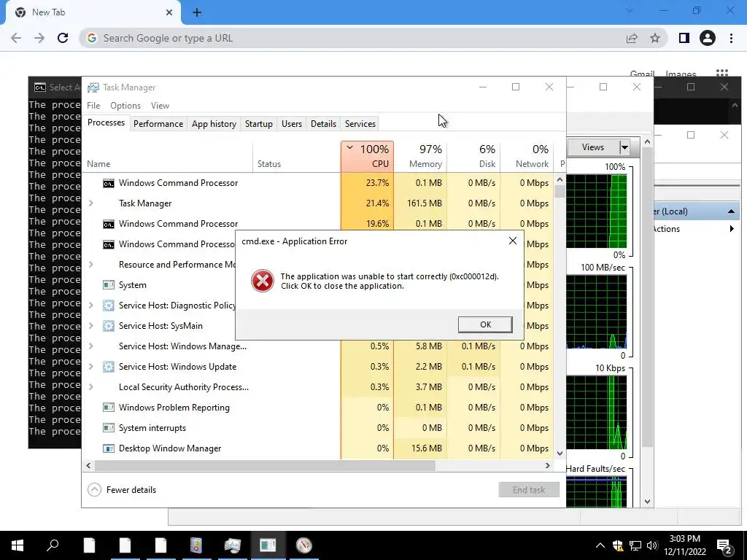
Task: Open Chrome's side panel icon
Action: pyautogui.click(x=684, y=38)
